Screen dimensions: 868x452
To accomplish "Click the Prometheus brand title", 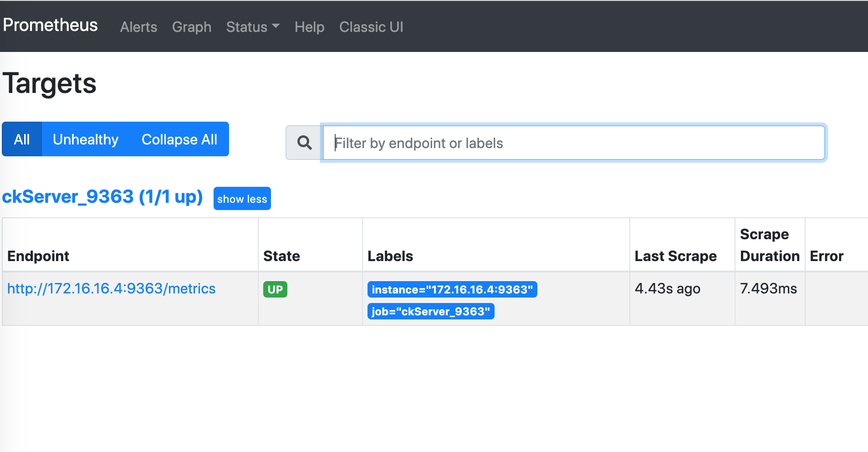I will 50,25.
